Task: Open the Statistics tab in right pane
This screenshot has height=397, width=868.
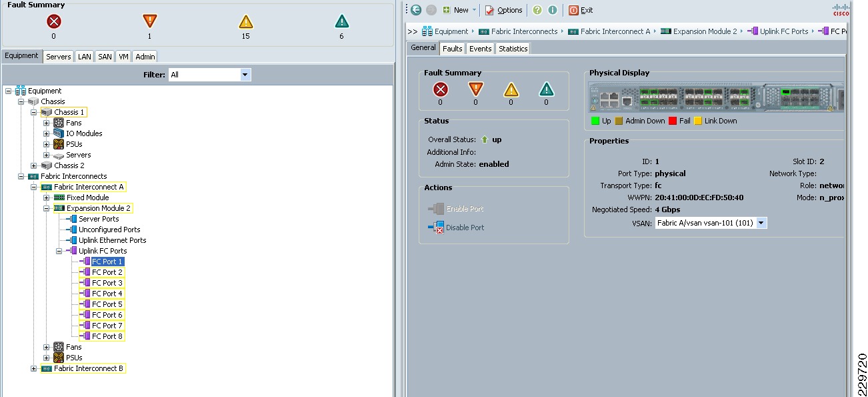Action: (x=513, y=49)
